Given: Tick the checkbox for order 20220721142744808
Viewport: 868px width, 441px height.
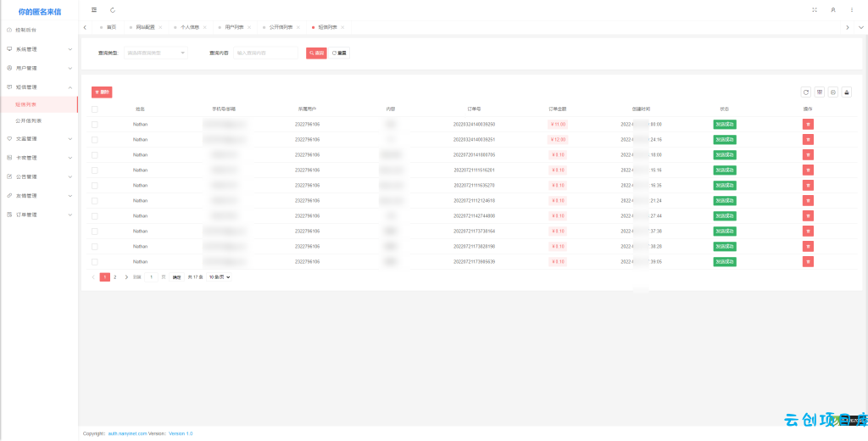Looking at the screenshot, I should click(95, 215).
